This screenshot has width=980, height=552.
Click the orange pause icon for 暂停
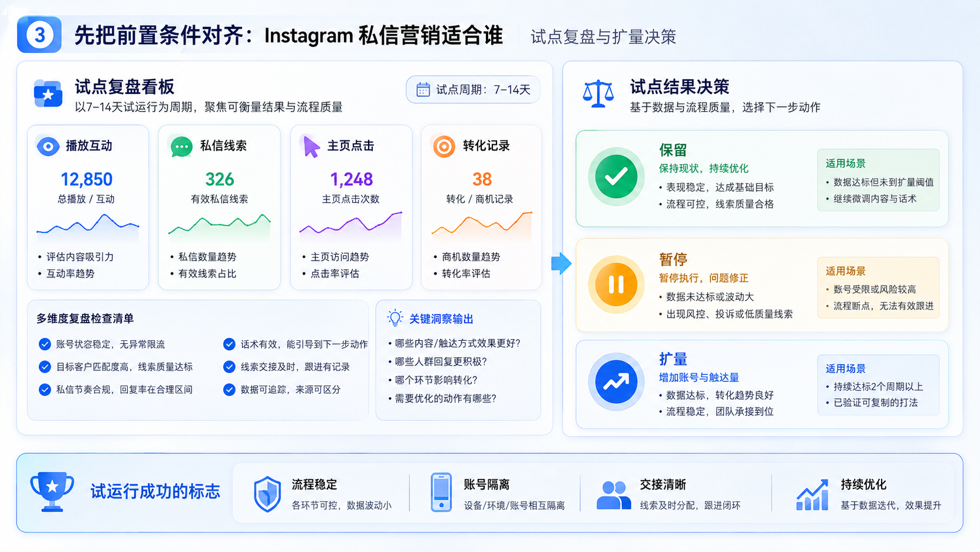617,285
